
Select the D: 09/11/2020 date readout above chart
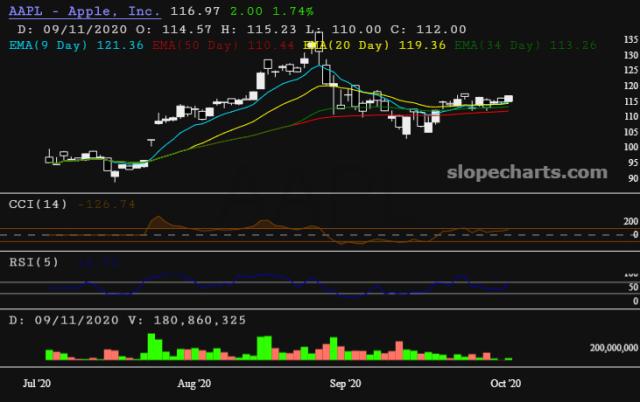pyautogui.click(x=72, y=29)
